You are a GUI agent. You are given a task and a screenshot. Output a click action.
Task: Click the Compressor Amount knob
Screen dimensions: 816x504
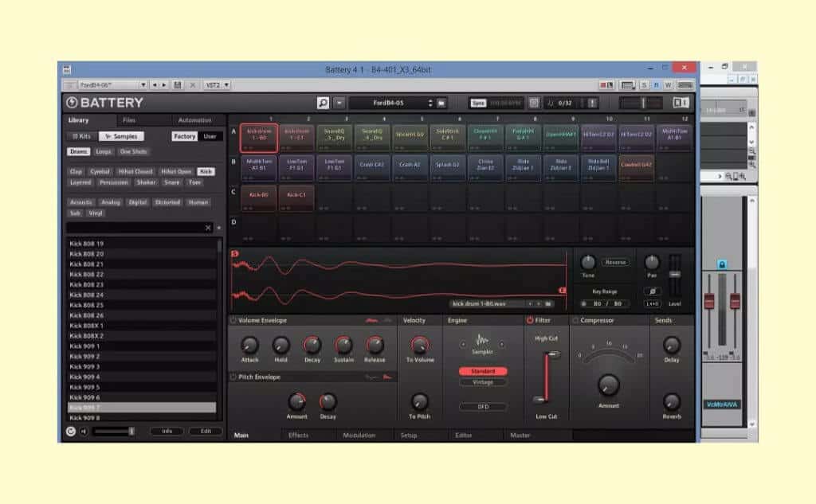(608, 385)
